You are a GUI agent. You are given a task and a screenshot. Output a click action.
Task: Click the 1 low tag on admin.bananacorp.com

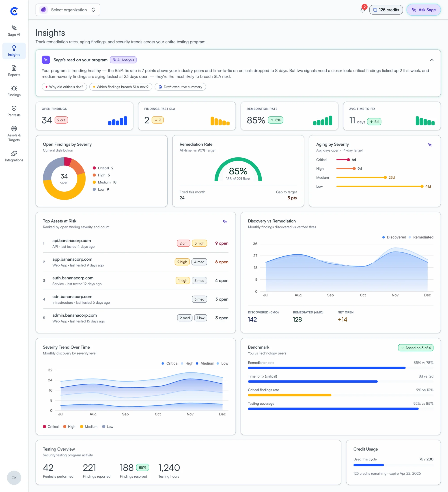(x=200, y=318)
